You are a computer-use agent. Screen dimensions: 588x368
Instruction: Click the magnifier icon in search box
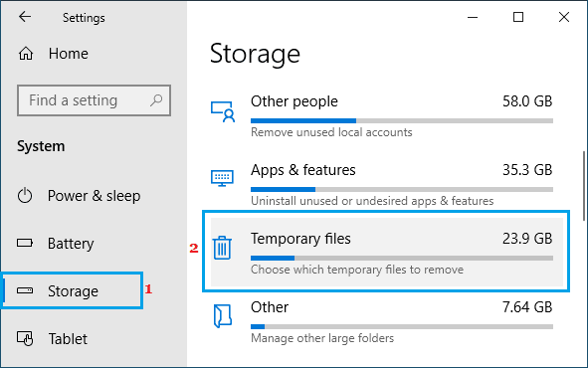[156, 100]
